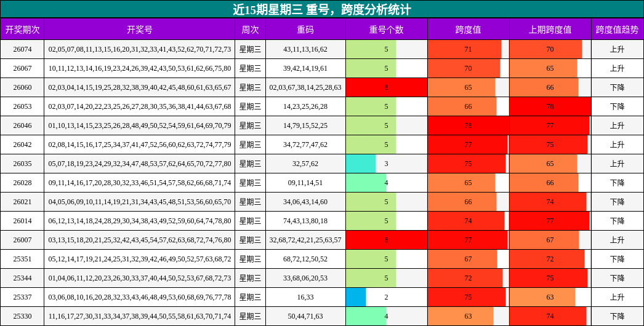The width and height of the screenshot is (644, 326).
Task: Click repeat codes 32,57,62
Action: (305, 164)
